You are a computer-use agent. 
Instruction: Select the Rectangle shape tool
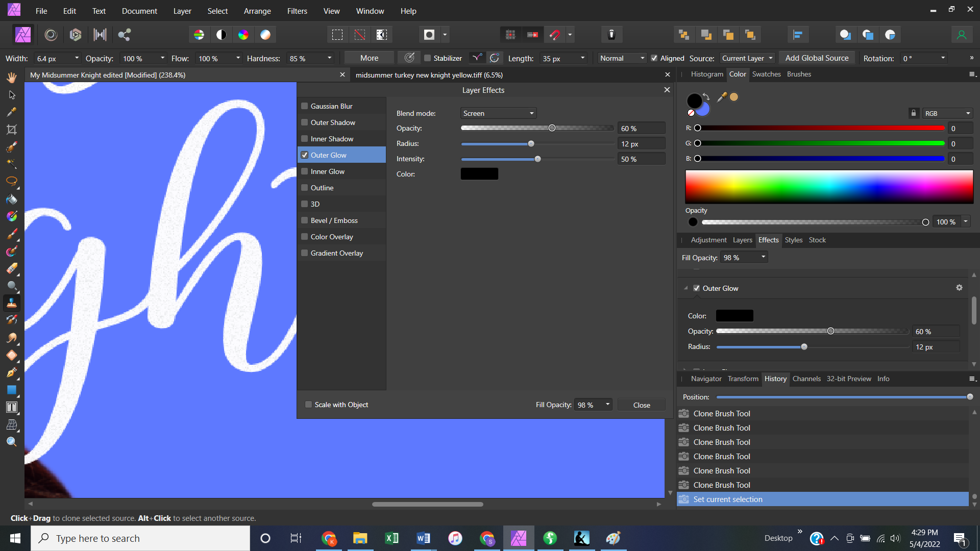[x=11, y=390]
